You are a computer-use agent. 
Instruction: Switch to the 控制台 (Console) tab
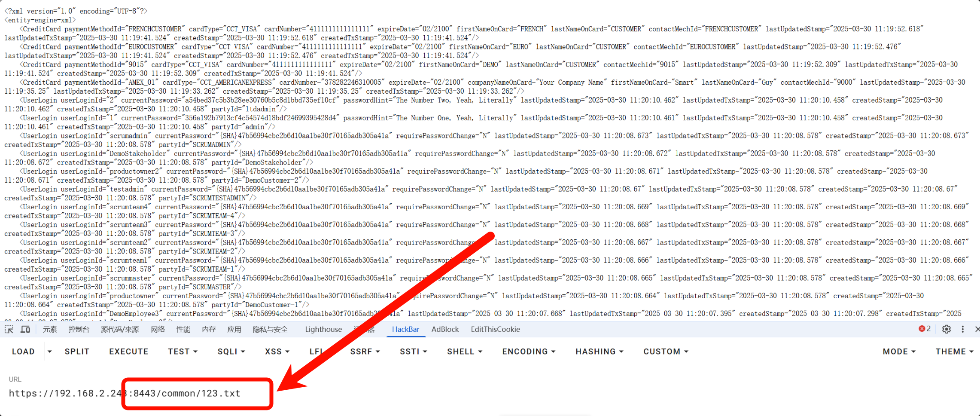[79, 330]
